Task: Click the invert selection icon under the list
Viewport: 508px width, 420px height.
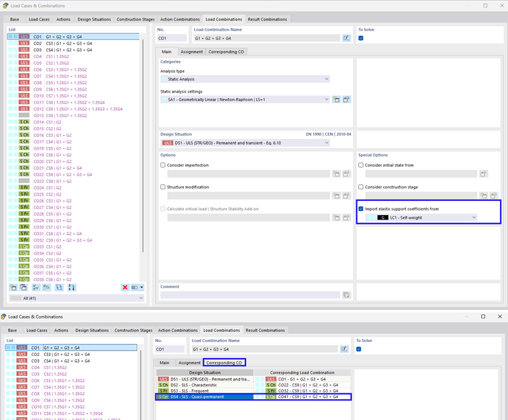Action: coord(47,287)
